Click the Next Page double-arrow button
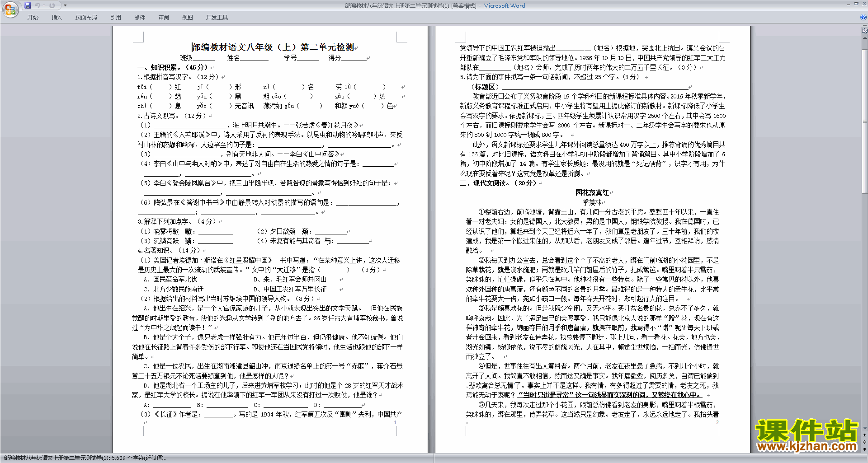The width and height of the screenshot is (868, 463). click(865, 449)
